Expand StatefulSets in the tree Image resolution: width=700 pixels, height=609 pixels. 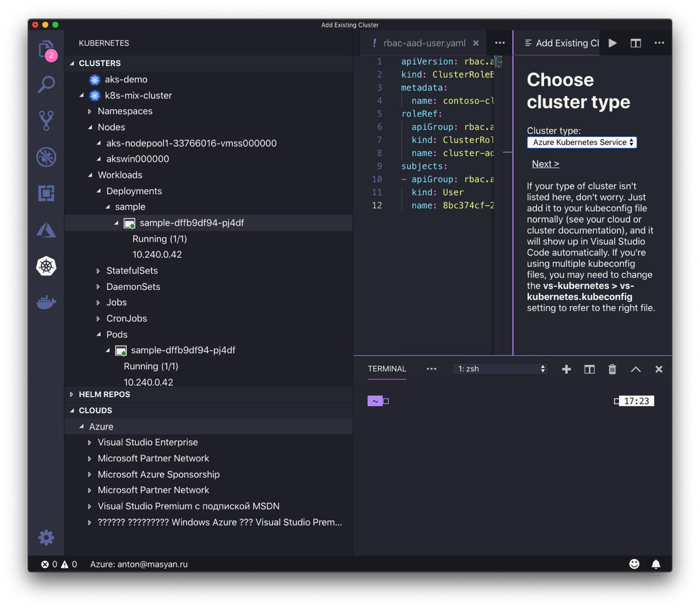point(98,271)
